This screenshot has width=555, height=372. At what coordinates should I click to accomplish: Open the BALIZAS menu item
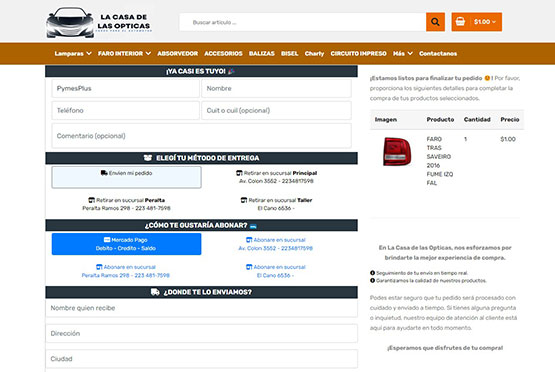click(x=262, y=53)
